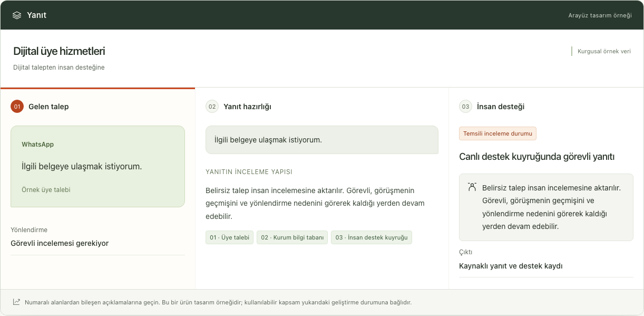Click the agent icon in the İnsan desteği card
Image resolution: width=644 pixels, height=316 pixels.
coord(472,187)
